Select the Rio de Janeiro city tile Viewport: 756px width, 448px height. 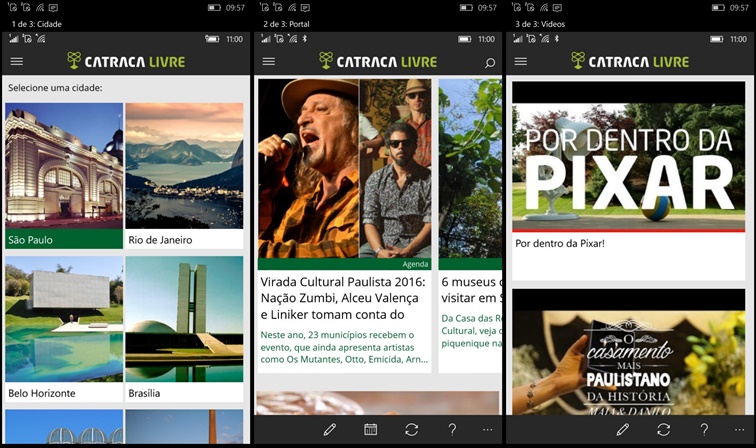point(184,176)
